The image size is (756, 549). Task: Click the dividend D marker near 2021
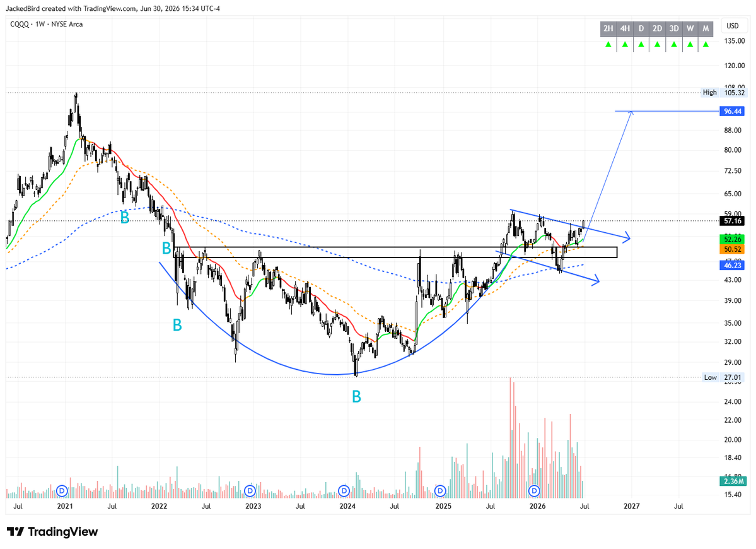[62, 491]
